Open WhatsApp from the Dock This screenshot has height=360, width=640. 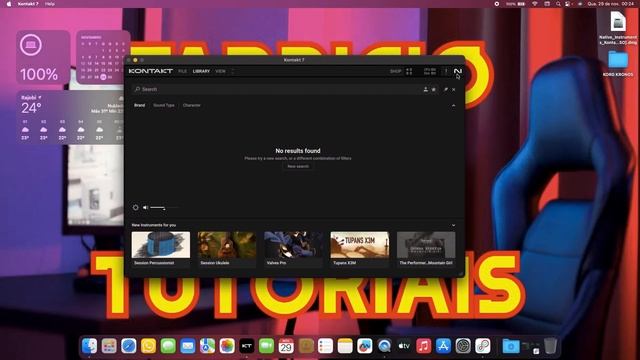(148, 346)
